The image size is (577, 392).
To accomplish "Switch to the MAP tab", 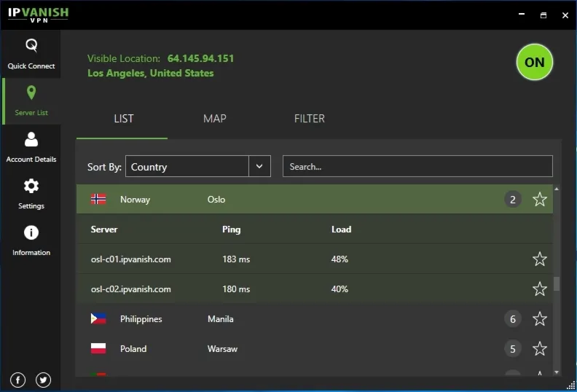I will tap(214, 119).
